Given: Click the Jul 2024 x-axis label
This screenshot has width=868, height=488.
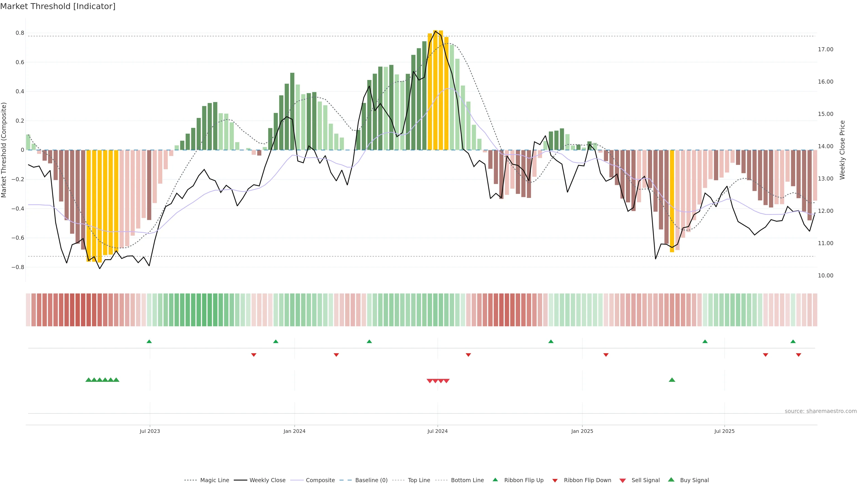Looking at the screenshot, I should (437, 431).
